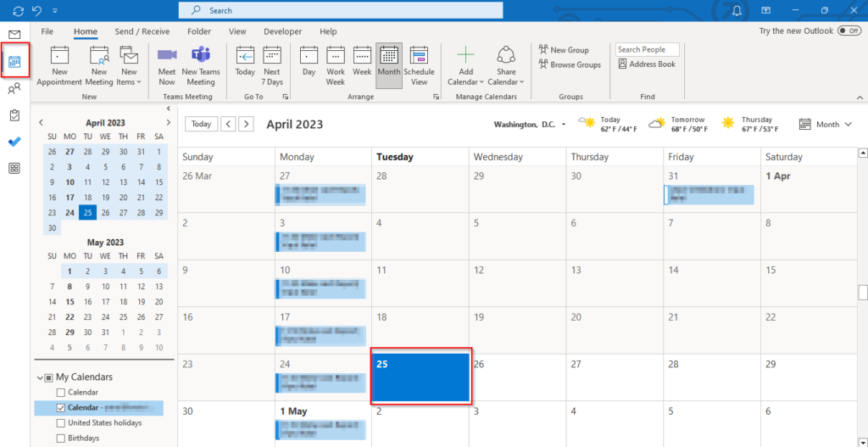Open the Month view selector dropdown at right
The image size is (868, 447).
pos(826,125)
